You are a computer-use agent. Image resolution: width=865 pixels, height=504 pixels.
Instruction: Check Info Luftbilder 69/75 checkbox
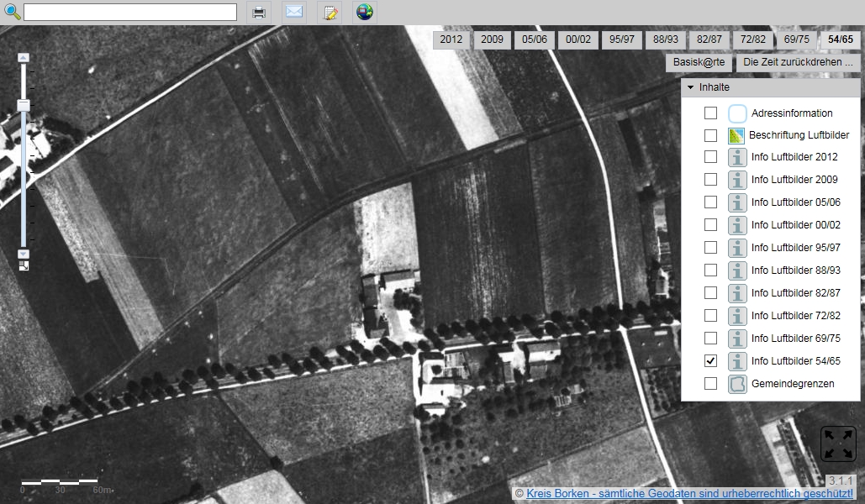pyautogui.click(x=710, y=338)
